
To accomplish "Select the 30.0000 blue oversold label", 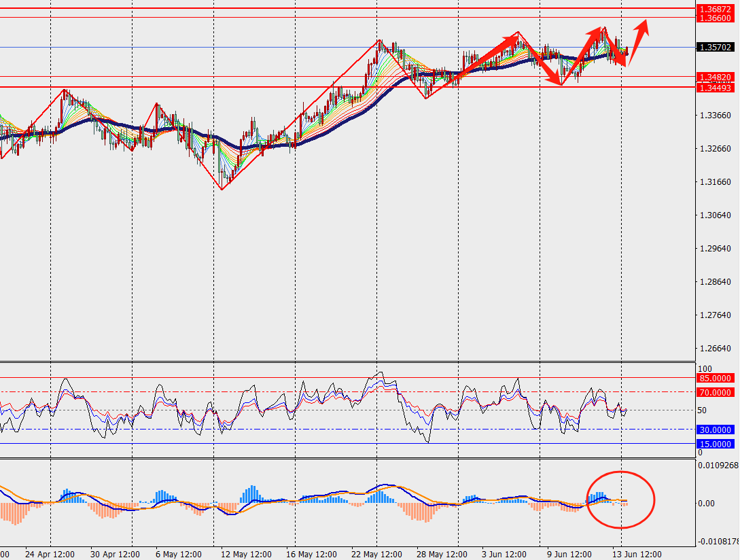I will (715, 430).
